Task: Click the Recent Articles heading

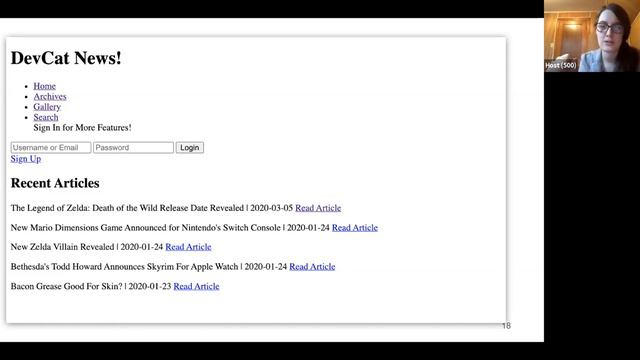Action: pyautogui.click(x=55, y=183)
